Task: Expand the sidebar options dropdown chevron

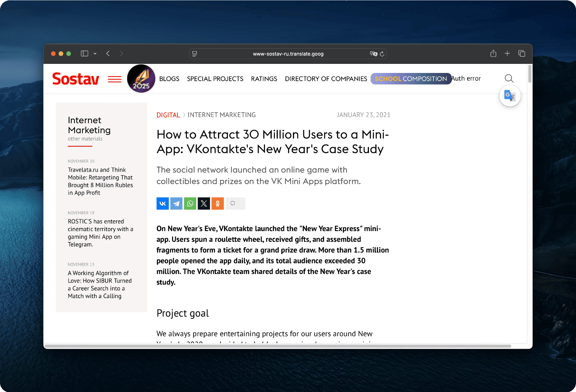Action: click(x=95, y=54)
